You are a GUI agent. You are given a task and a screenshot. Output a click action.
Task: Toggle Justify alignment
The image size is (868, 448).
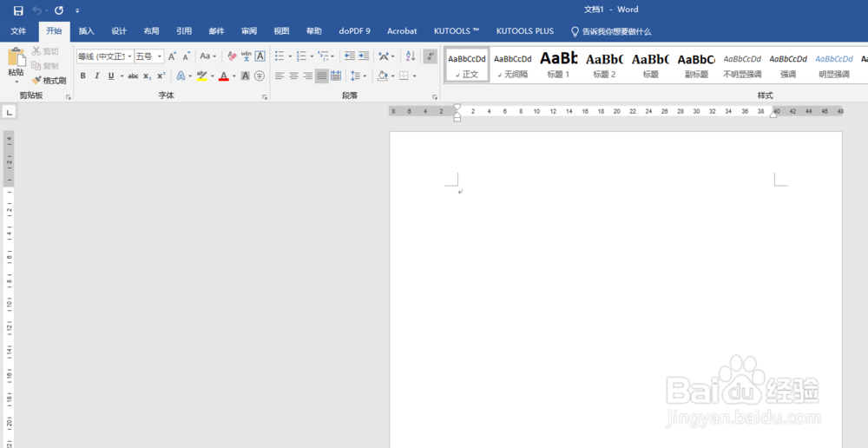[322, 76]
